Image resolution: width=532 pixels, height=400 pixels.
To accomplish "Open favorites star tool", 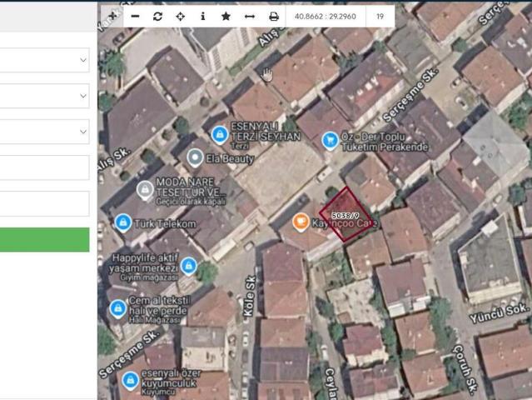I will [x=226, y=17].
